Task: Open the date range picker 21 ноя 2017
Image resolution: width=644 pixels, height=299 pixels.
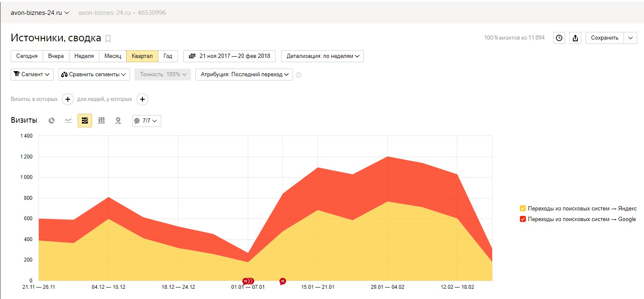Action: [x=229, y=56]
